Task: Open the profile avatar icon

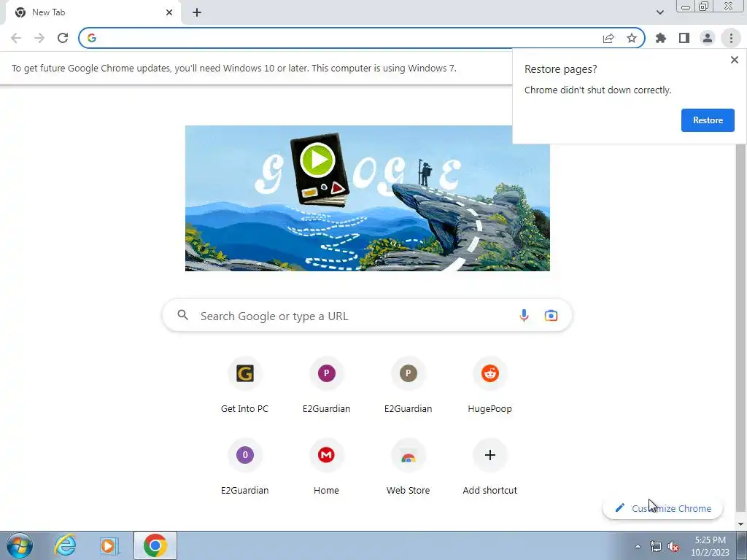Action: click(x=708, y=38)
